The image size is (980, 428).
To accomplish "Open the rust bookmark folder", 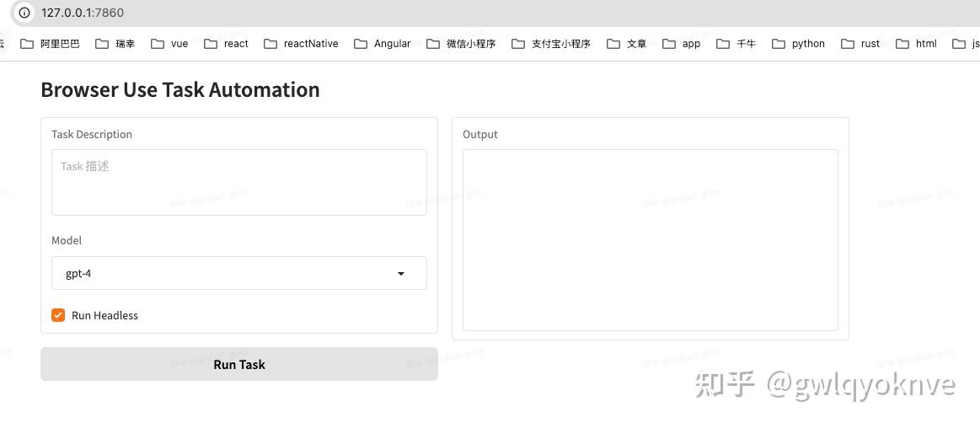I will pyautogui.click(x=860, y=44).
